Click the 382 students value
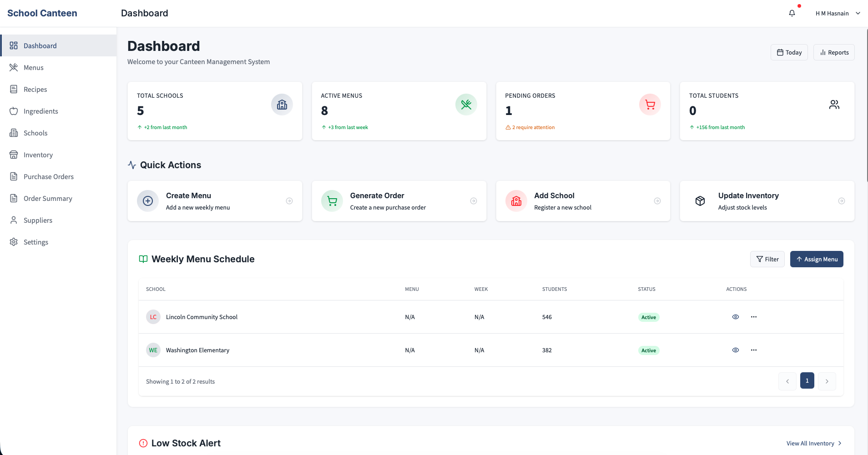Image resolution: width=868 pixels, height=455 pixels. (547, 350)
